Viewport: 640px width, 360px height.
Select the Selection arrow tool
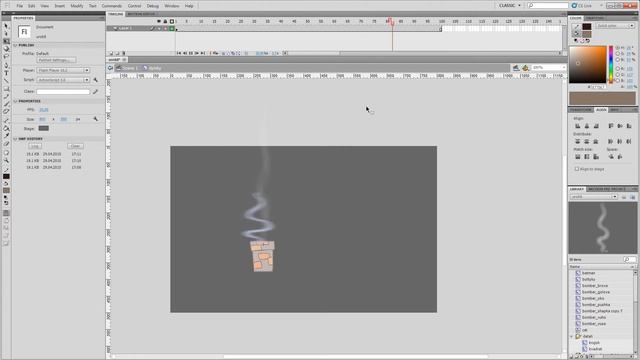(x=6, y=26)
